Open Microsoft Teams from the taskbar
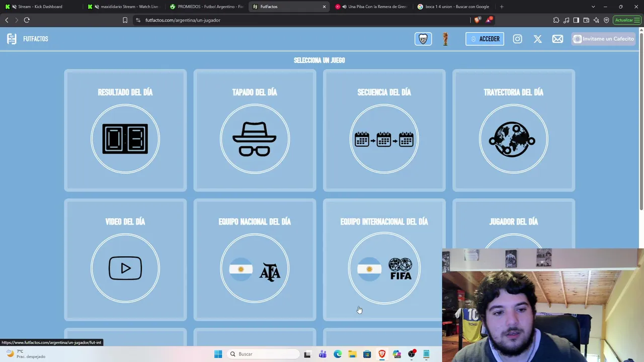644x362 pixels. coord(323,354)
